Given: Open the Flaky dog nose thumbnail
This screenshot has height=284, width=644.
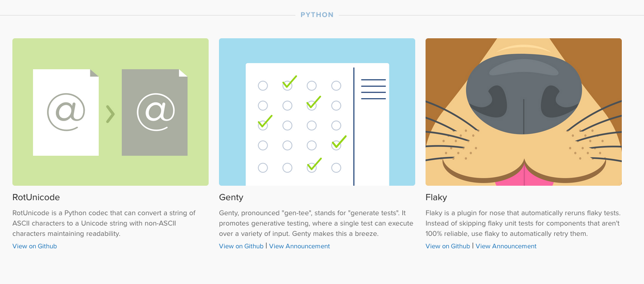Looking at the screenshot, I should (x=524, y=112).
